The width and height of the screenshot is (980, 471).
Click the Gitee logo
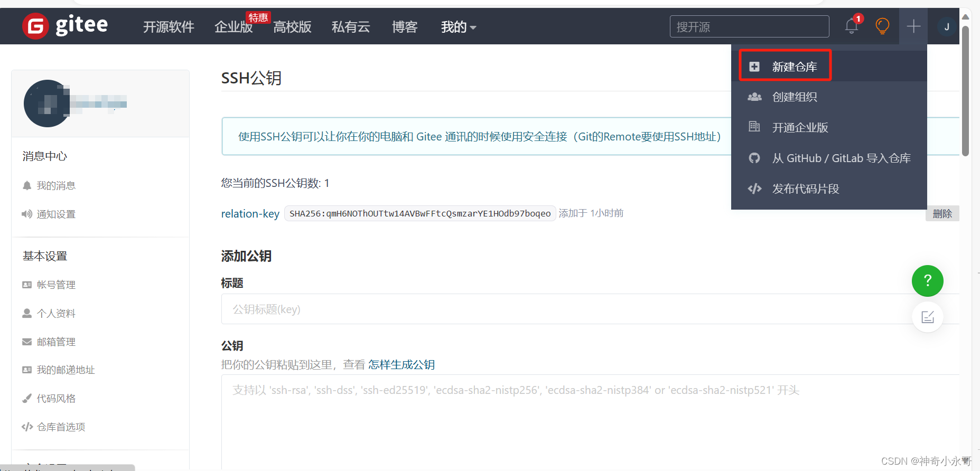point(65,26)
